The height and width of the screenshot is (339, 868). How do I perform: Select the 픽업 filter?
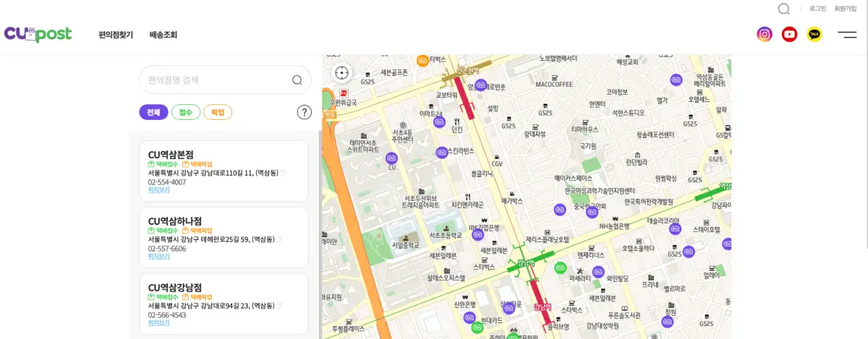(x=218, y=112)
